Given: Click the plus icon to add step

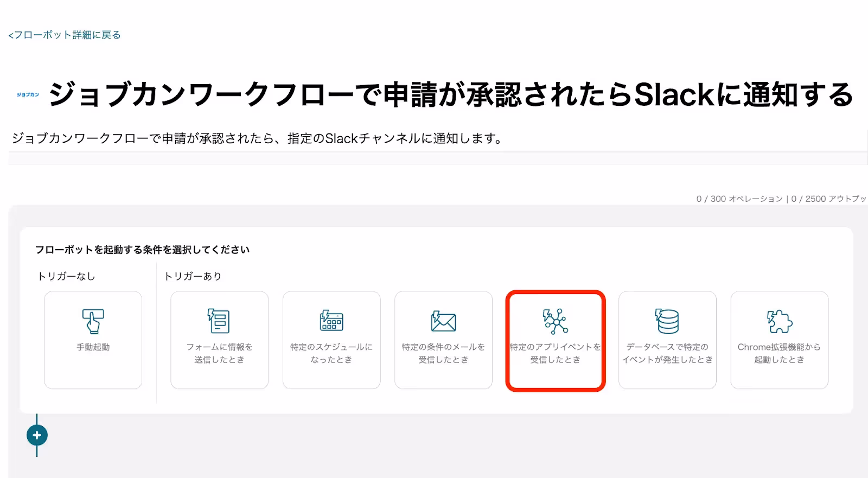Looking at the screenshot, I should click(x=37, y=435).
